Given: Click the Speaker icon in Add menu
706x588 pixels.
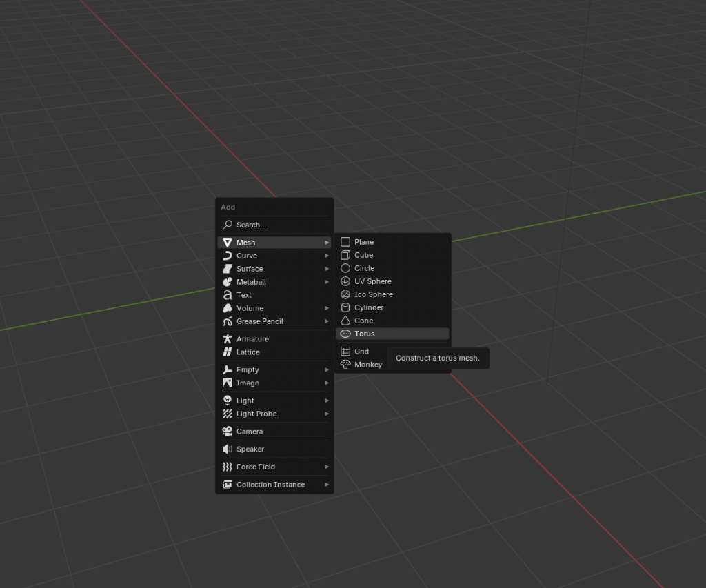Looking at the screenshot, I should [228, 449].
